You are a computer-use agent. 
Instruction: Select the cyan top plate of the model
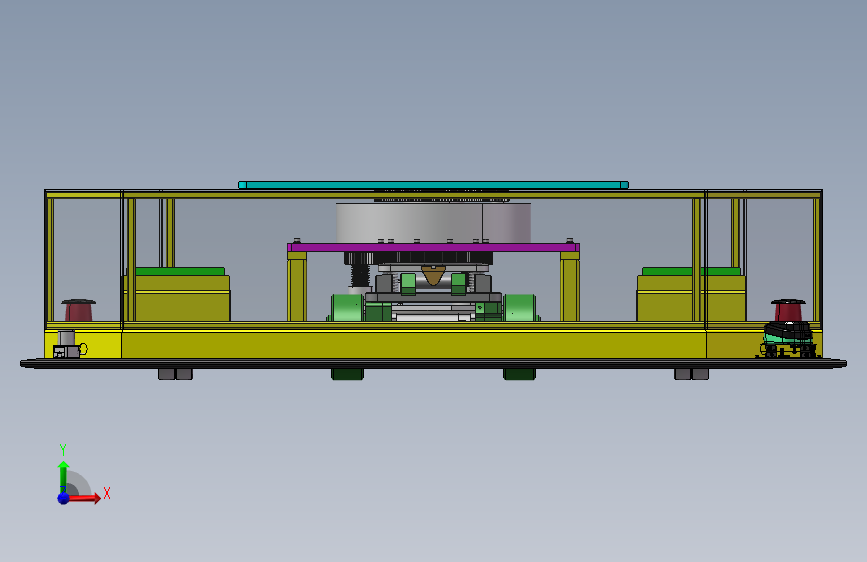click(x=434, y=185)
